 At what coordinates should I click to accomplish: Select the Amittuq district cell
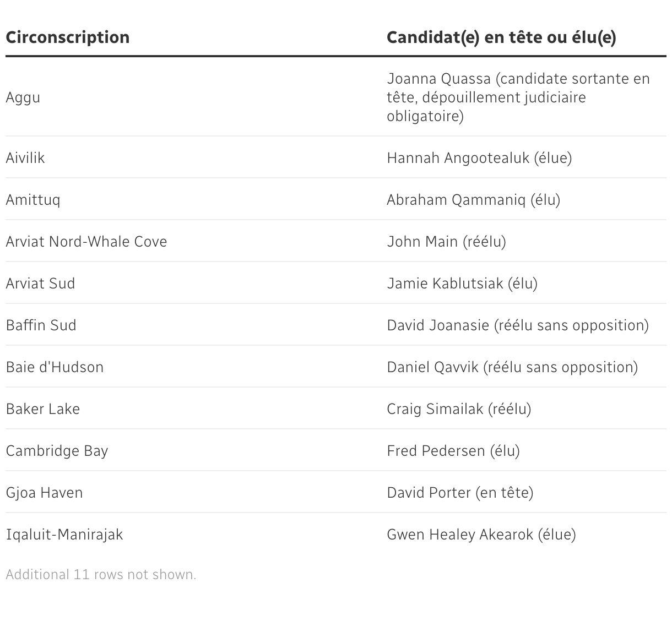click(33, 200)
